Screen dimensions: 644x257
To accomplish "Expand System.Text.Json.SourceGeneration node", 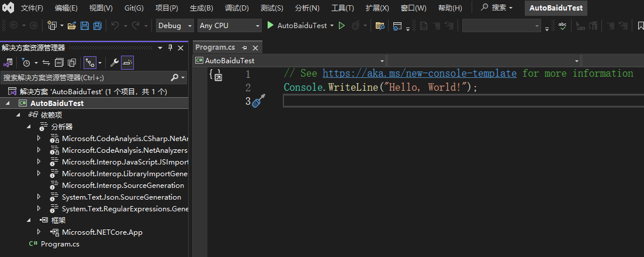I will [39, 197].
